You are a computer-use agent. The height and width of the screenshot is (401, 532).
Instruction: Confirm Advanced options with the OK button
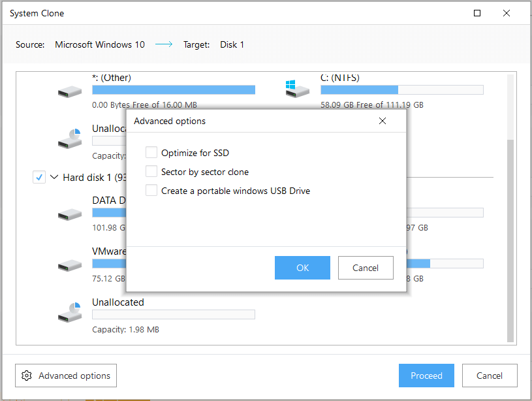pos(302,268)
